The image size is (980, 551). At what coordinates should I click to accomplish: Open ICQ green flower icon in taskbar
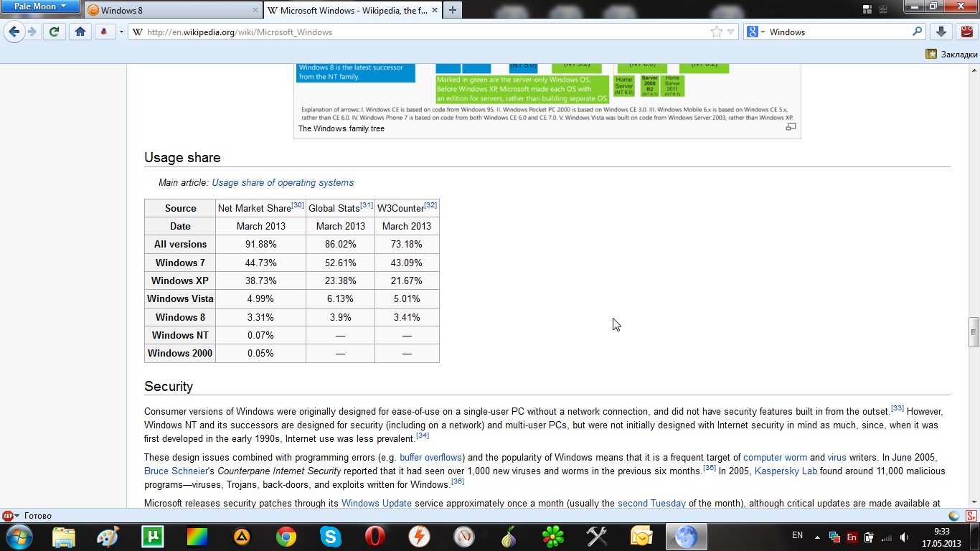(553, 536)
